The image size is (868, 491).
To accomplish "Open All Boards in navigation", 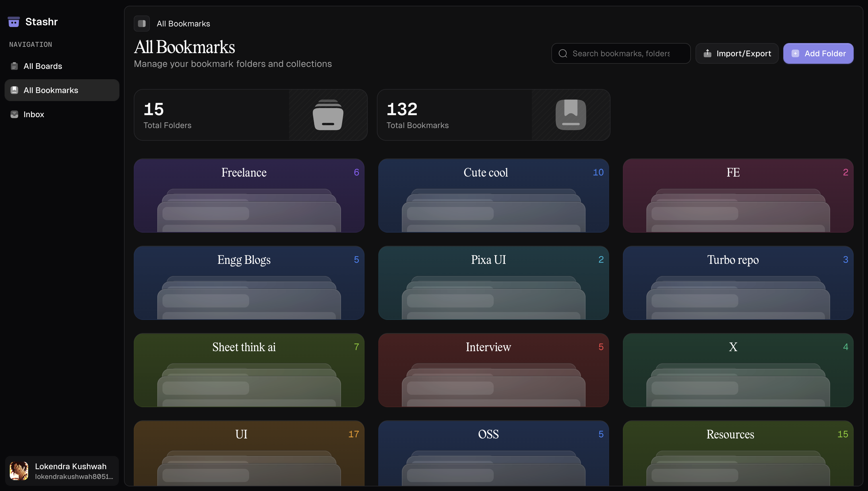I will pos(43,66).
